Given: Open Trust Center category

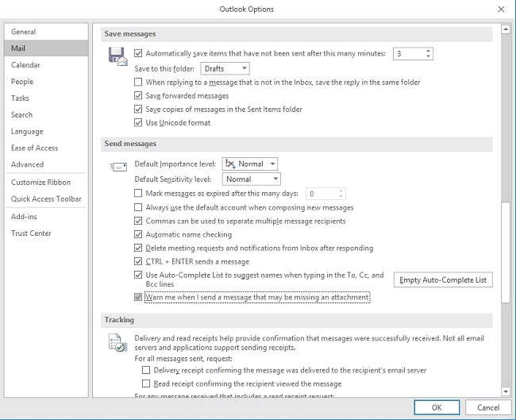Looking at the screenshot, I should (46, 233).
